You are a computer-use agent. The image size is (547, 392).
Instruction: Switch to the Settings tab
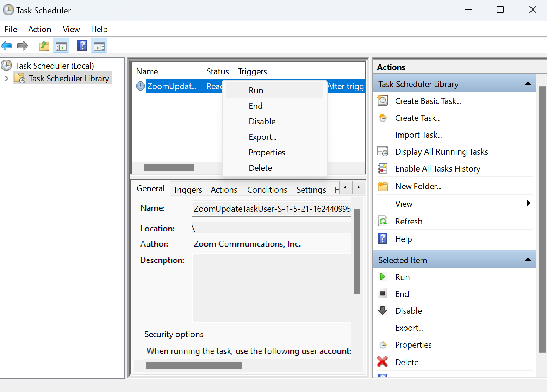point(311,190)
